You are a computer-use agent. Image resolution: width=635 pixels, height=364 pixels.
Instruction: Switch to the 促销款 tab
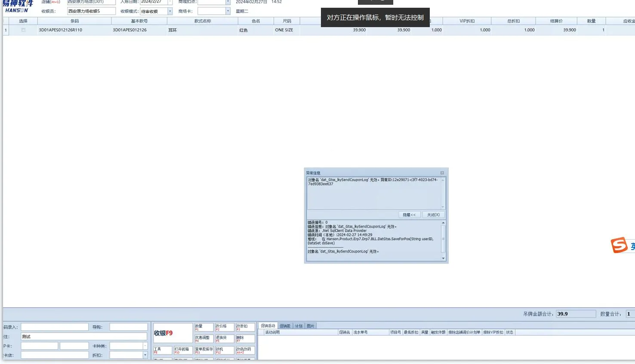pos(285,326)
